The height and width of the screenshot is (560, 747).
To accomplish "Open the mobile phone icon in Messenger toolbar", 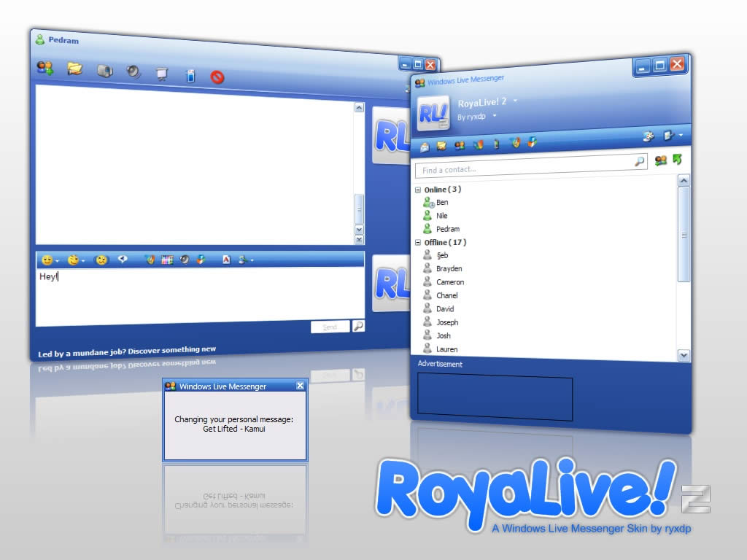I will coord(496,144).
